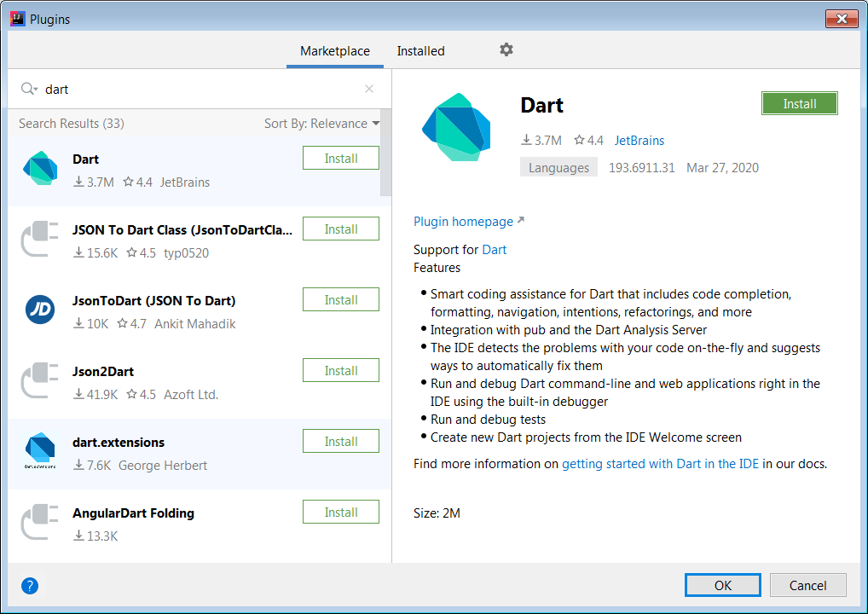The image size is (868, 614).
Task: Click the JSON To Dart Class plugin icon
Action: tap(40, 239)
